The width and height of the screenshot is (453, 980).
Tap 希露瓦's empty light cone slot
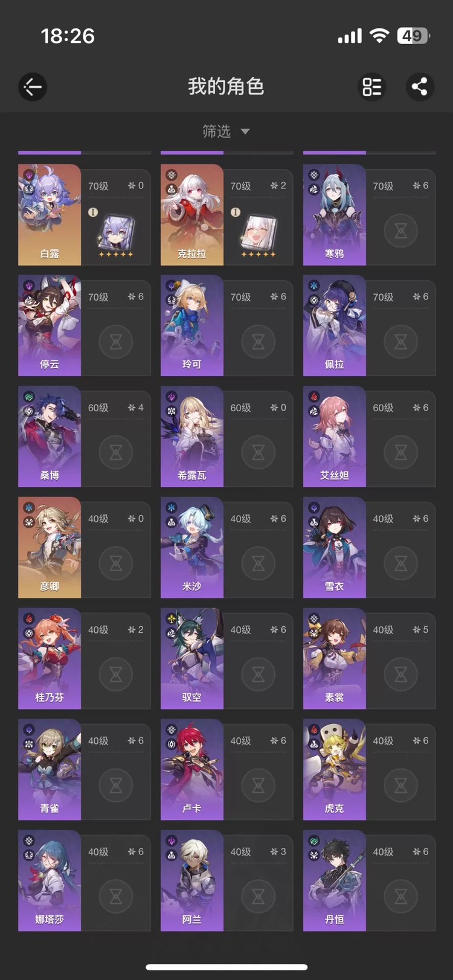[259, 452]
